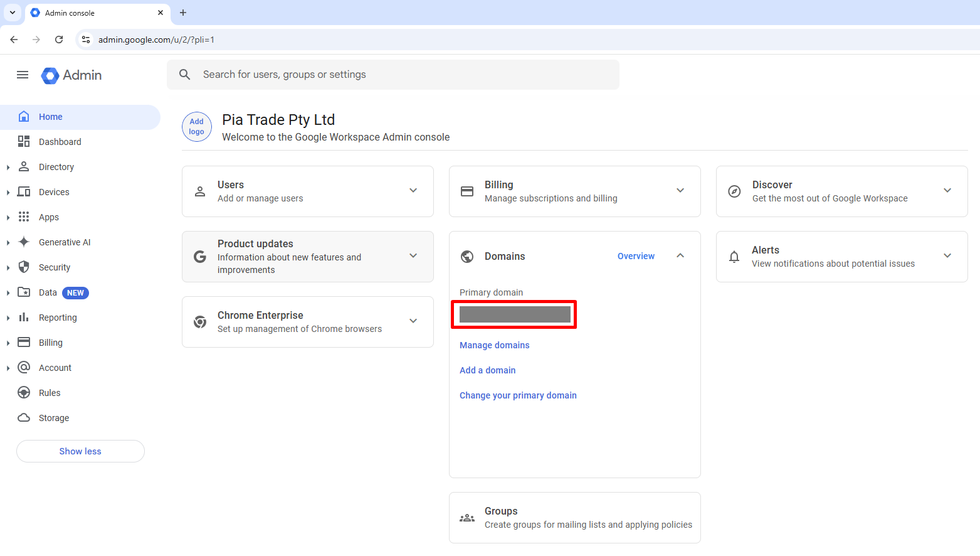Click the Account at-sign icon
Viewport: 980px width, 556px height.
[x=24, y=368]
